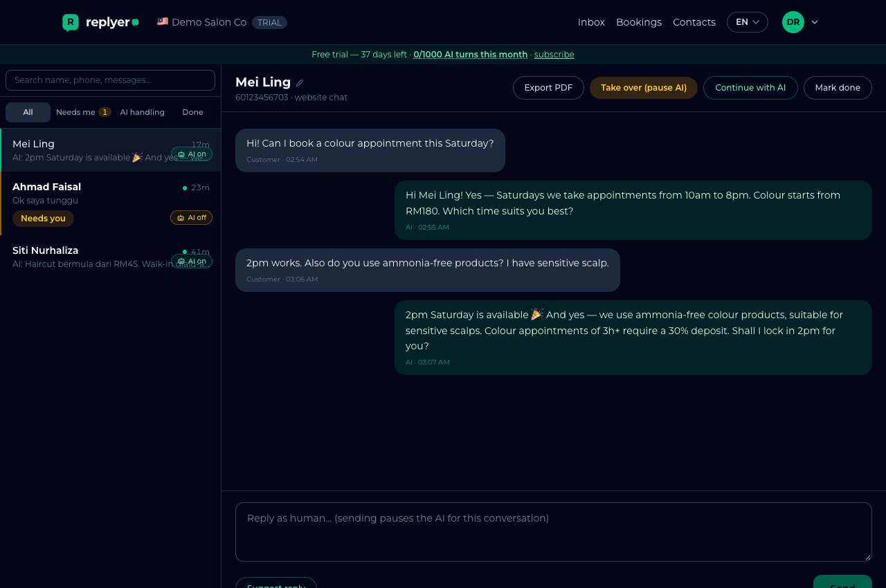Toggle AI off badge for Ahmad Faisal
Viewport: 886px width, 588px height.
click(x=191, y=218)
